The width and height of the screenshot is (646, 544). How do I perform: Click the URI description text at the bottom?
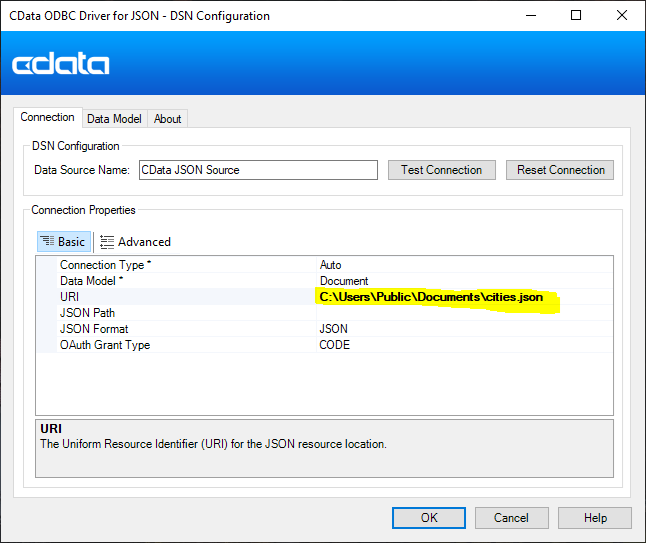(213, 444)
